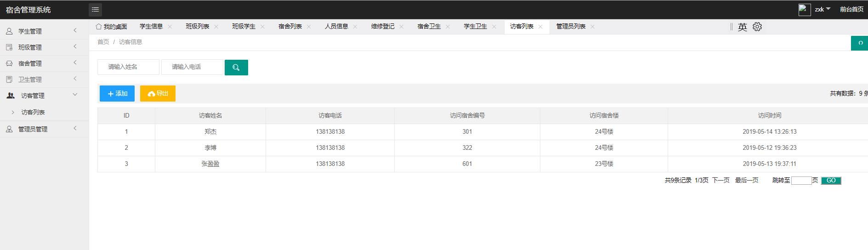Screen dimensions: 868x250
Task: Click the green refresh button
Action: point(860,43)
